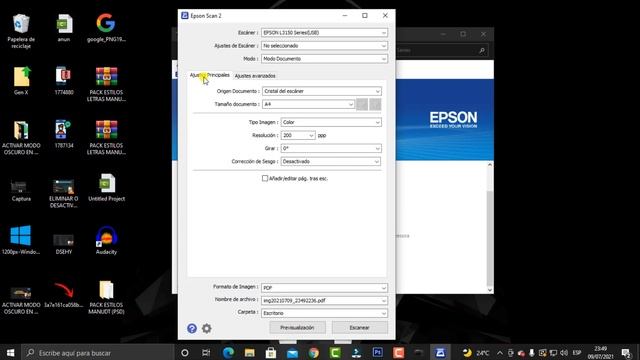640x360 pixels.
Task: Click the taskbar clock showing 23:49
Action: 600,353
